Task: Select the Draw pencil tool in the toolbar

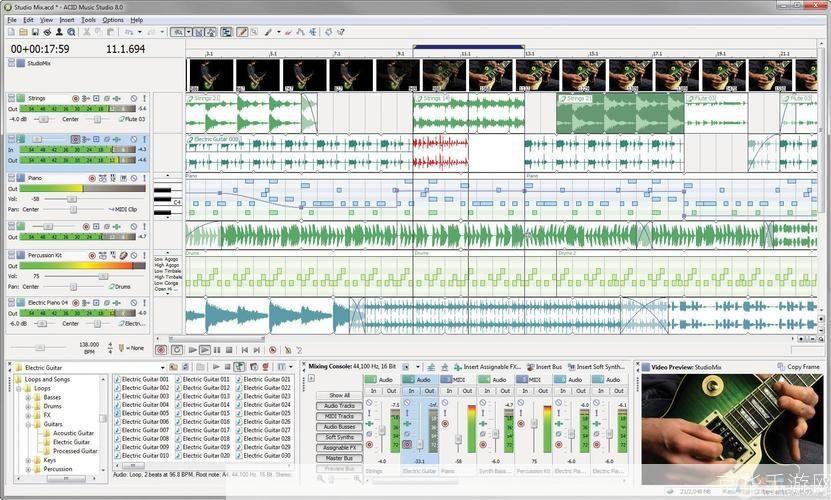Action: (x=242, y=32)
